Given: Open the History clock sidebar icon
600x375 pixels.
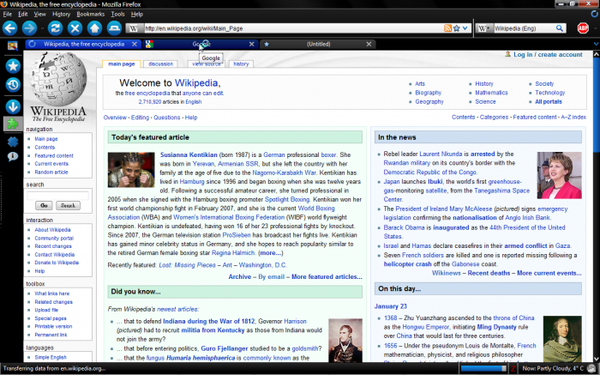Looking at the screenshot, I should click(x=13, y=85).
